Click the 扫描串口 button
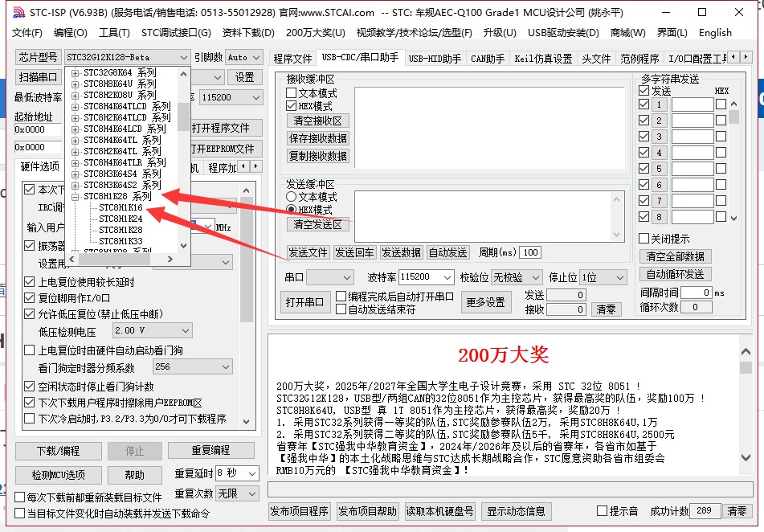The height and width of the screenshot is (532, 764). (x=38, y=77)
